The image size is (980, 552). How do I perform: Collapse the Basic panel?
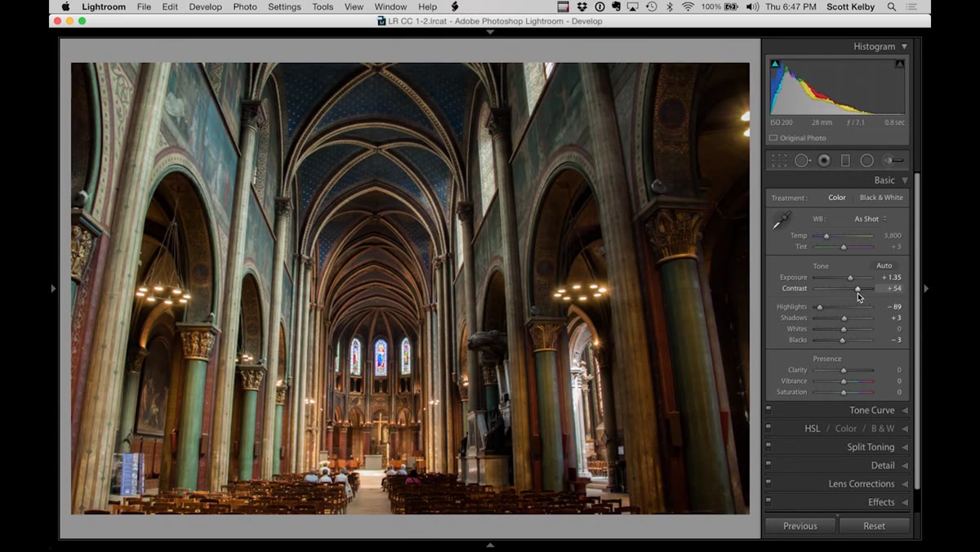[905, 180]
